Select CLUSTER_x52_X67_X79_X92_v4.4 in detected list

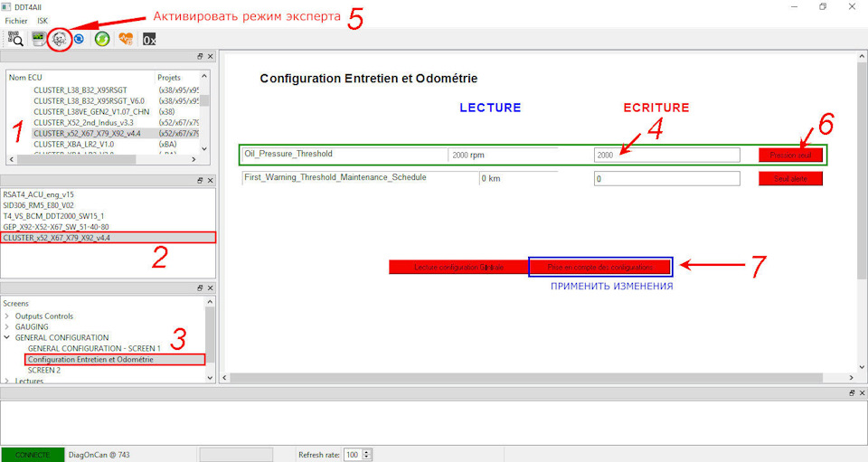click(x=108, y=238)
